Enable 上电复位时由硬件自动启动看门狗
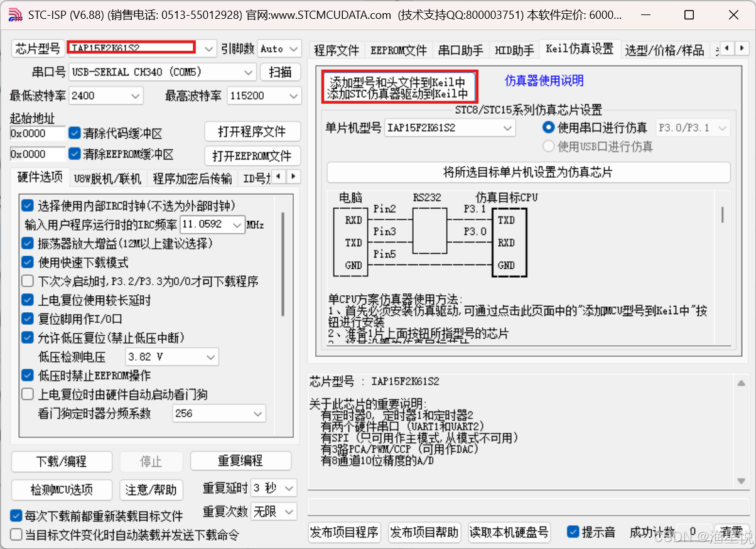The image size is (756, 549). 26,394
